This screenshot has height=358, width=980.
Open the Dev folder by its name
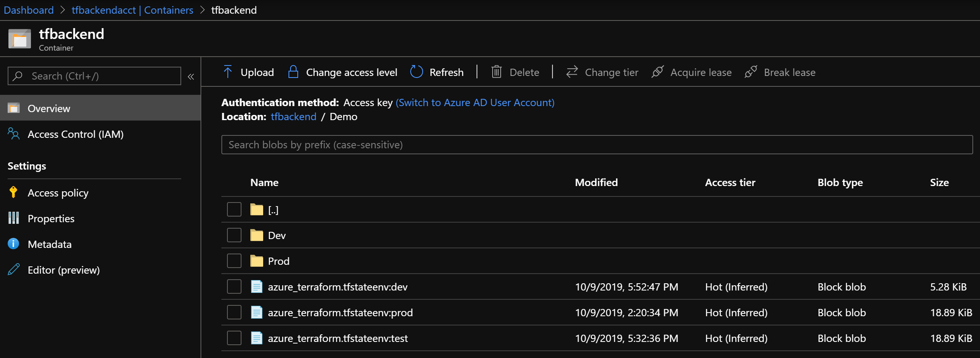coord(277,235)
